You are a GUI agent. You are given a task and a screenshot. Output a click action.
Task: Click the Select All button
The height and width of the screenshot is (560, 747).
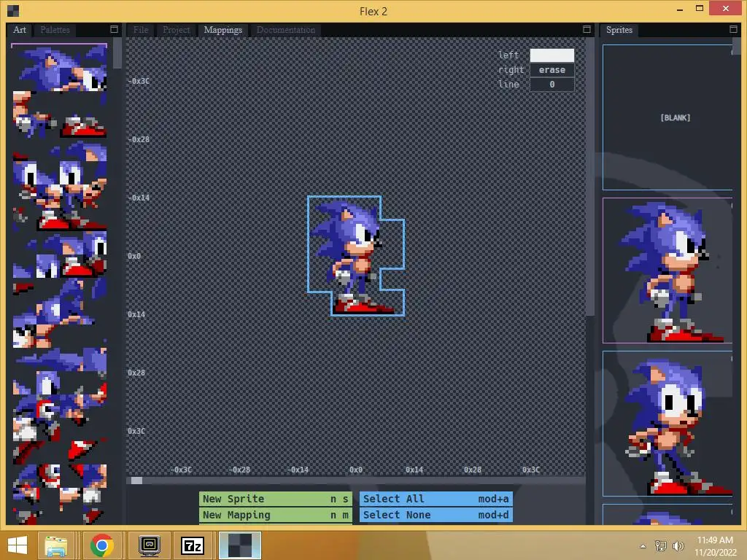click(x=436, y=499)
